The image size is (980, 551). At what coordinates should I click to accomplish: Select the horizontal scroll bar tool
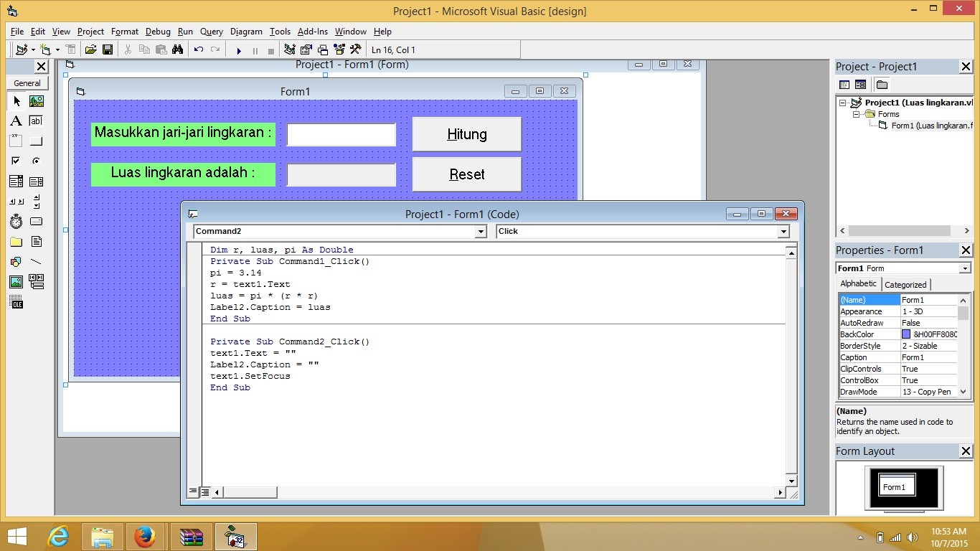click(17, 202)
